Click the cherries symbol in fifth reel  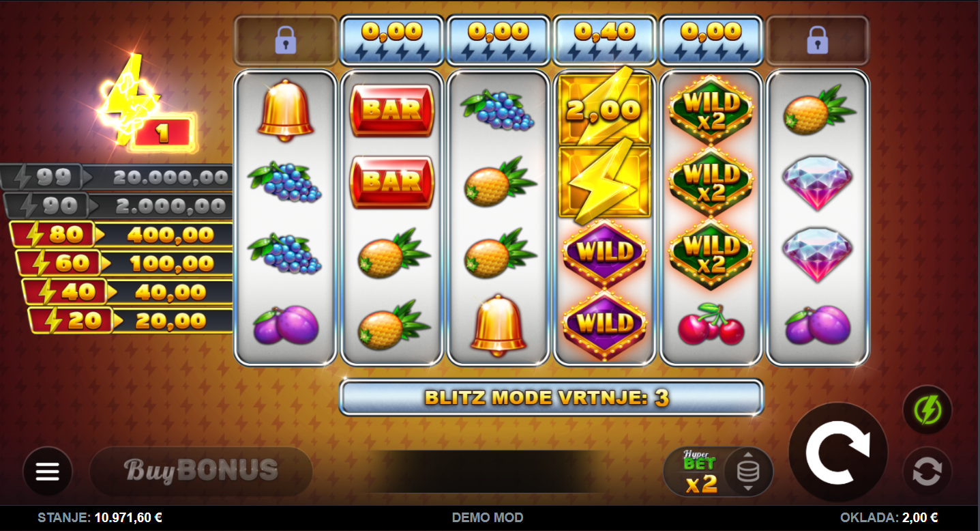711,324
